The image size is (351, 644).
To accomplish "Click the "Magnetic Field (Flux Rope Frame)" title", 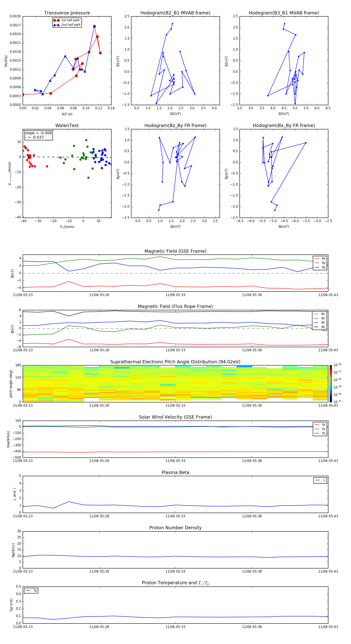I will [175, 307].
